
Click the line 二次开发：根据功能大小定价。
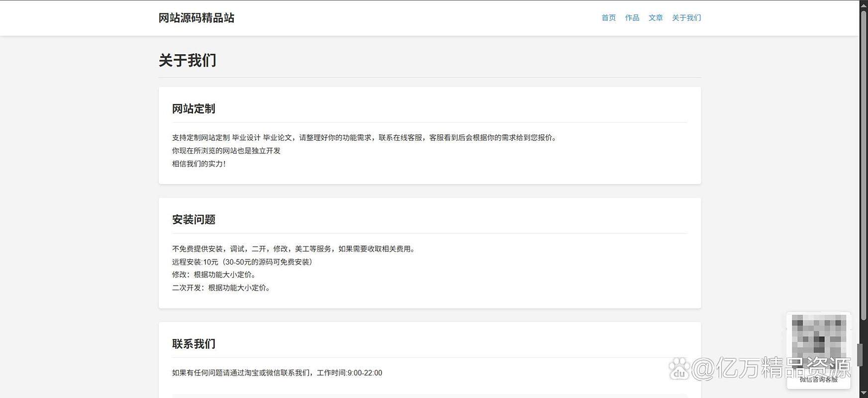pyautogui.click(x=222, y=288)
